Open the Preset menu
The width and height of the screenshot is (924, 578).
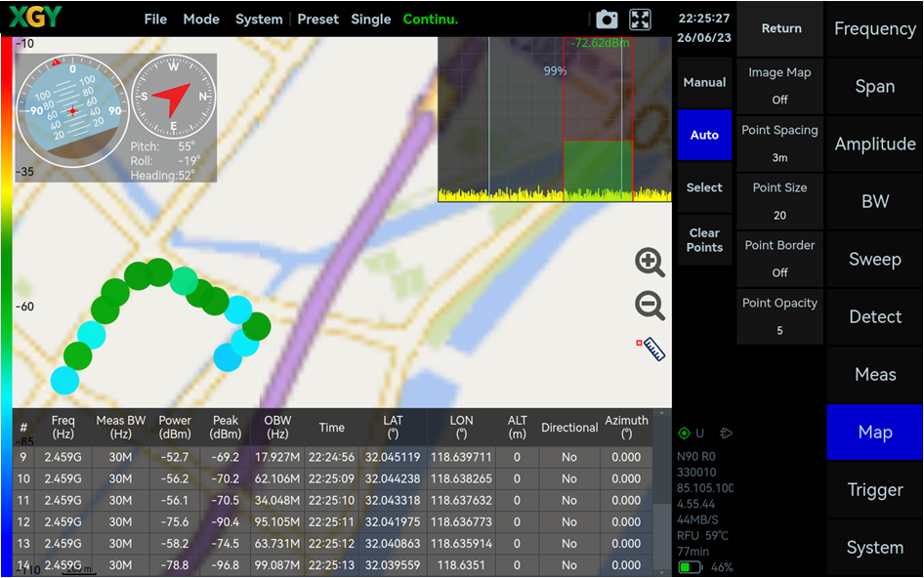(x=317, y=20)
